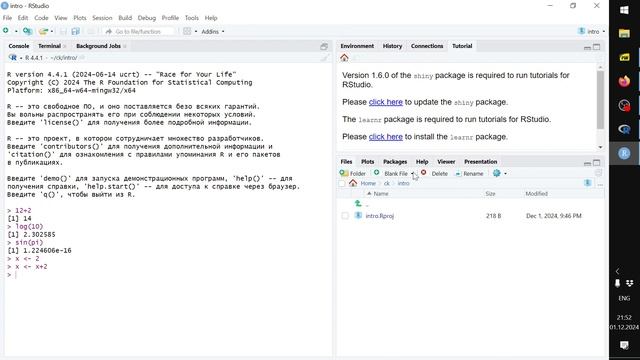Check the intro.Rproj file checkbox

pyautogui.click(x=345, y=216)
